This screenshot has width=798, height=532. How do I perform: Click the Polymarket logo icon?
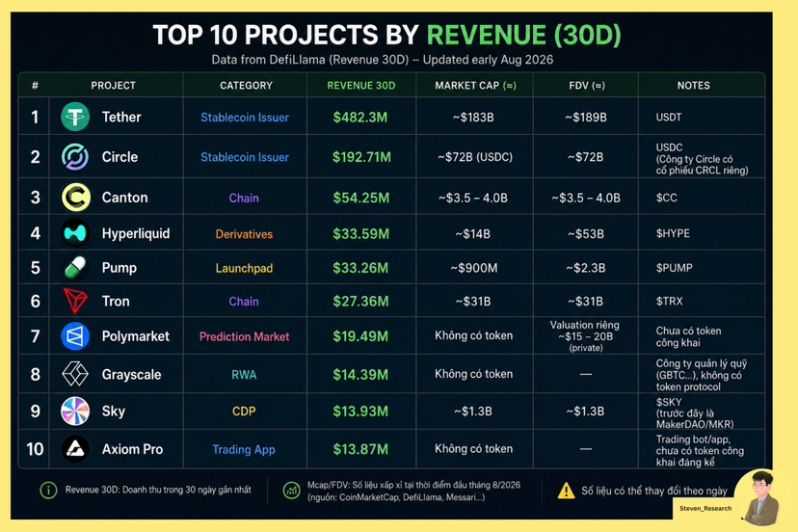click(75, 336)
